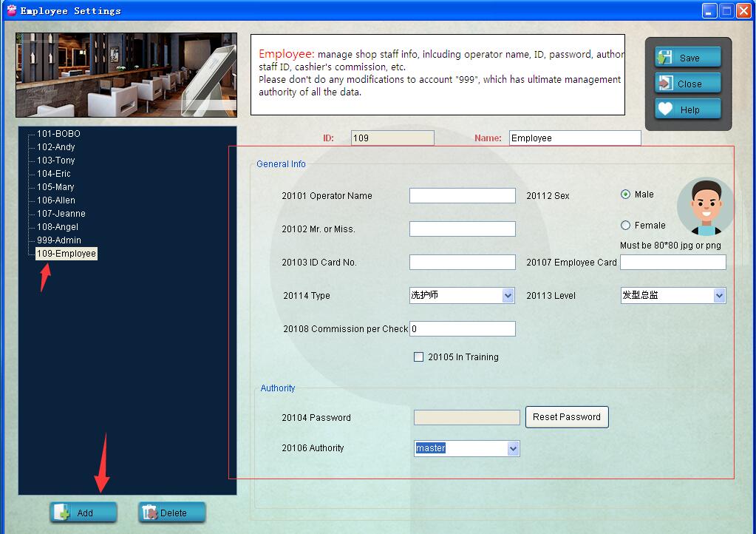The width and height of the screenshot is (756, 534).
Task: Click the 20103 ID Card No. field
Action: 463,262
